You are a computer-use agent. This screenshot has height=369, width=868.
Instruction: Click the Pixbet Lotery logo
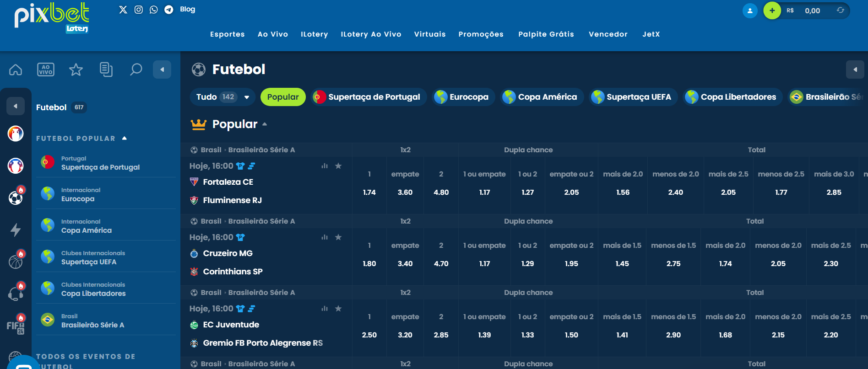click(x=52, y=18)
